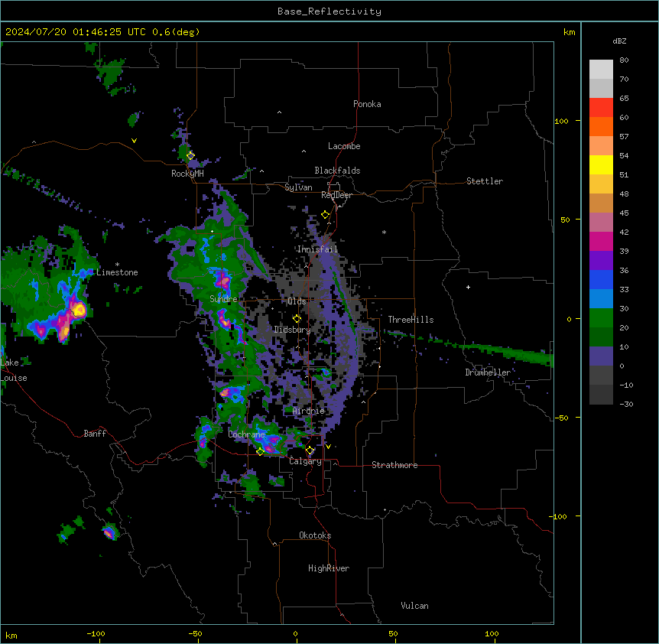
Task: Select the RockyMH label
Action: click(x=187, y=174)
